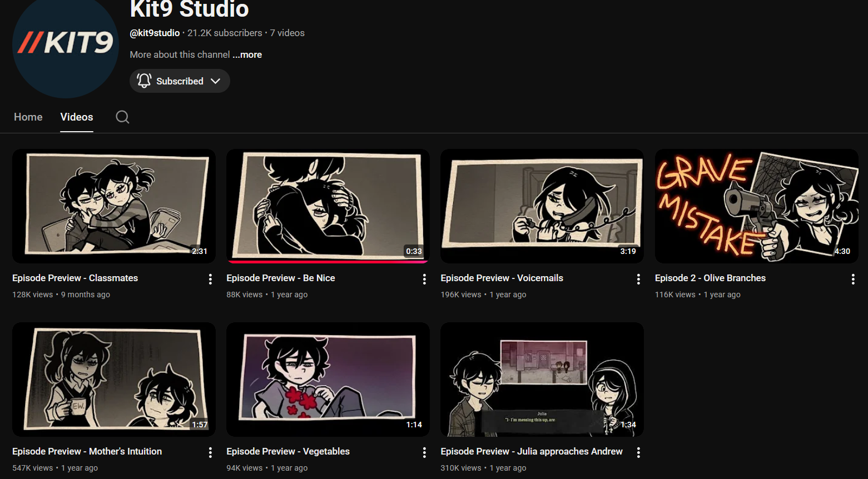The image size is (868, 479).
Task: Play the Mother's Intuition video thumbnail
Action: click(x=114, y=379)
